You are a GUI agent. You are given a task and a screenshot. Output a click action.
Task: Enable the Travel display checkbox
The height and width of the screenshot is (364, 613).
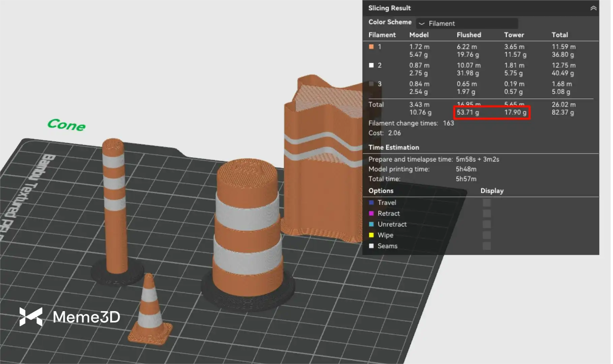(486, 203)
